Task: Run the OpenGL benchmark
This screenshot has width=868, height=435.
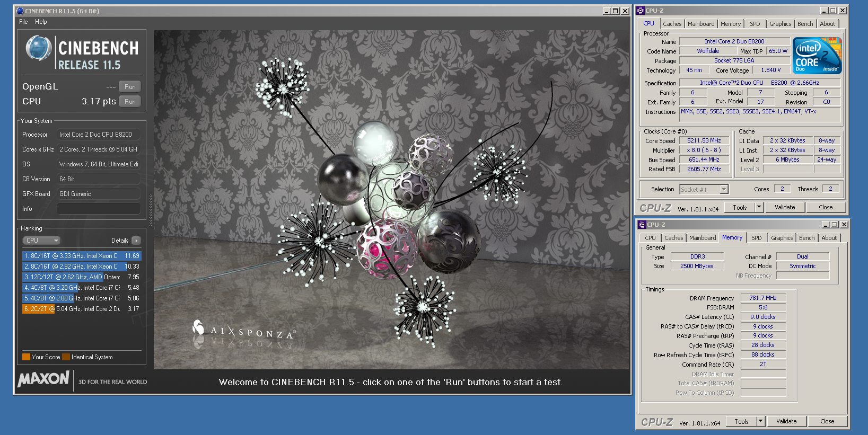Action: click(x=130, y=87)
